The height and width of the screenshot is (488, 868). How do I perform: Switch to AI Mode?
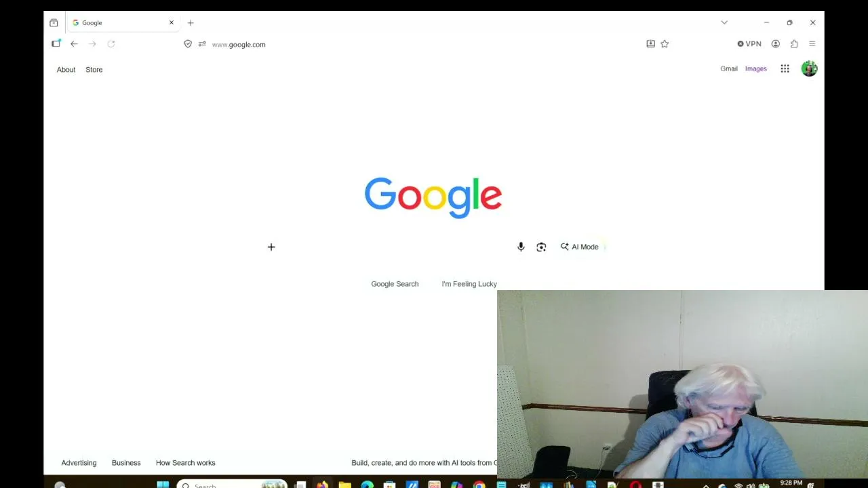coord(580,247)
